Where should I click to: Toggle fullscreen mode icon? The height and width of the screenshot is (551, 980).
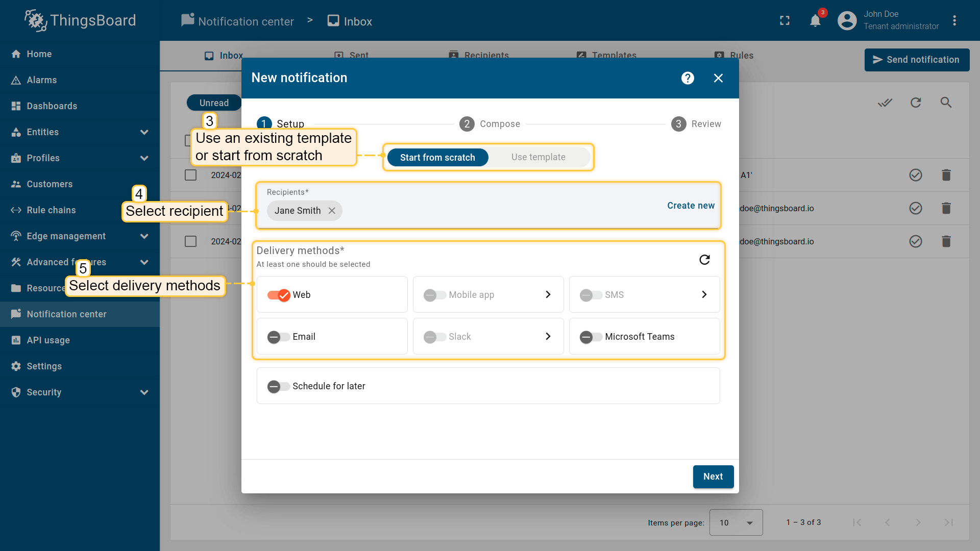785,20
